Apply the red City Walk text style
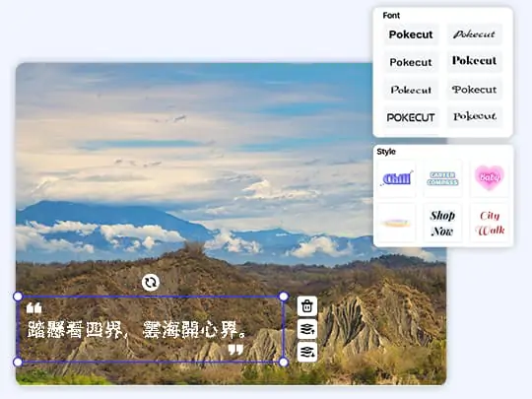 (x=490, y=223)
